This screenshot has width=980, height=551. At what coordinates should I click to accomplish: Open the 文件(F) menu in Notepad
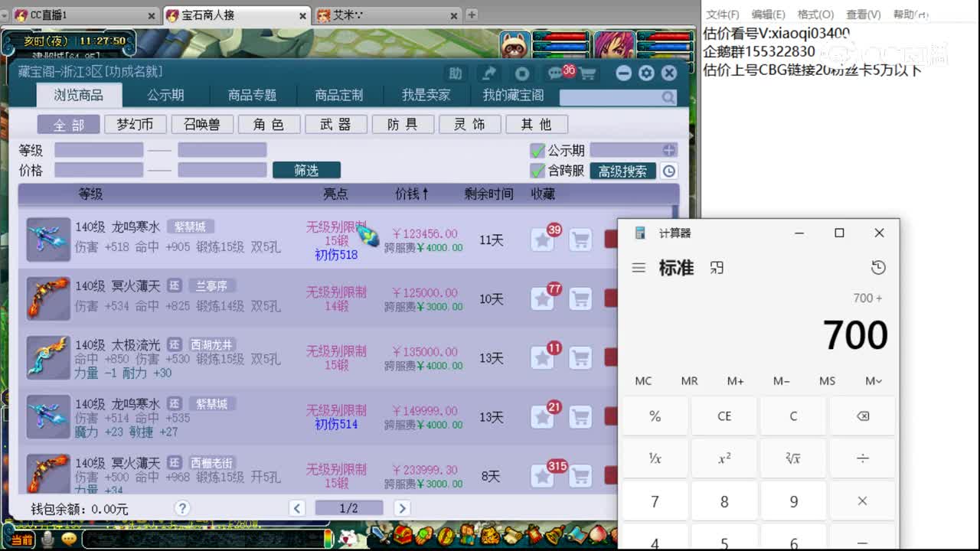coord(722,15)
